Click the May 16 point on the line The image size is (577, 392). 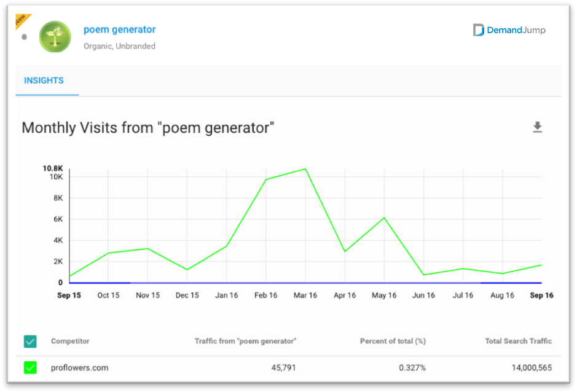coord(384,218)
